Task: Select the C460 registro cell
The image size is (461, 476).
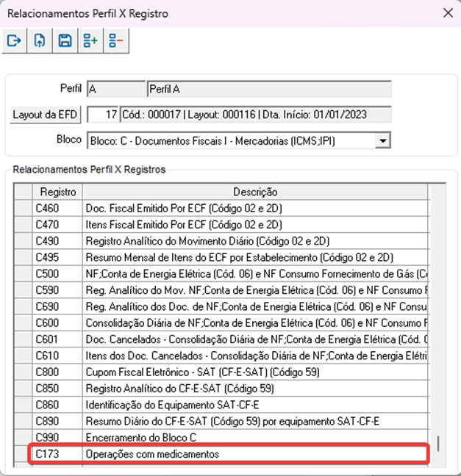Action: (x=57, y=209)
